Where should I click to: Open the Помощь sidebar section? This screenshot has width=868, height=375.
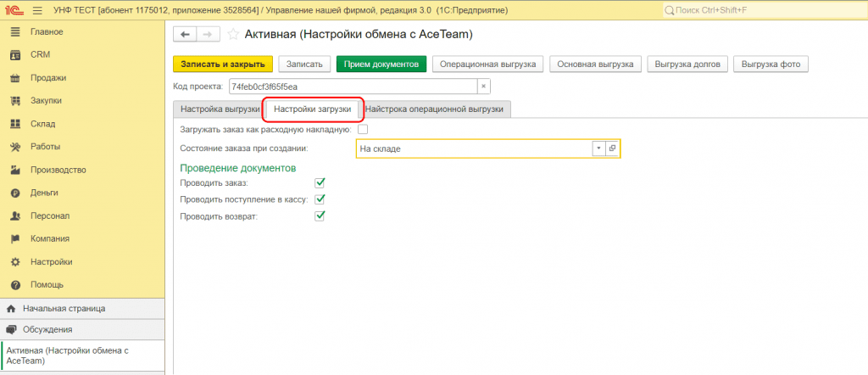pos(47,284)
